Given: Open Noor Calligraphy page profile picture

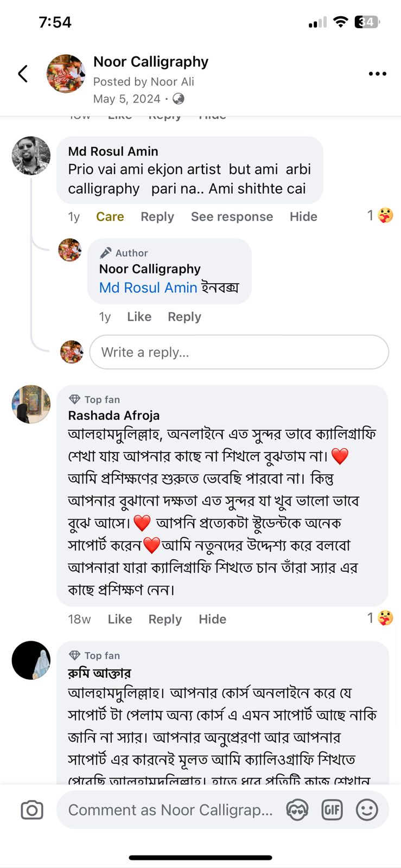Looking at the screenshot, I should [x=66, y=74].
